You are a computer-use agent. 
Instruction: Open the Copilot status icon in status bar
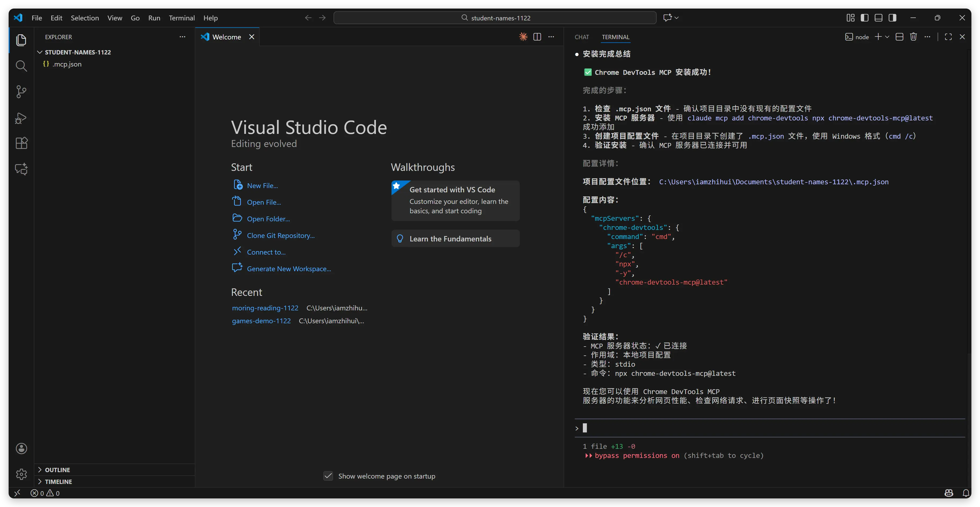click(x=949, y=493)
